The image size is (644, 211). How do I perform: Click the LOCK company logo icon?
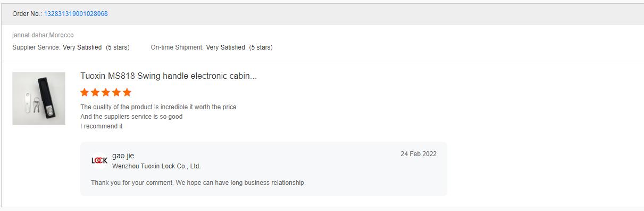(99, 160)
